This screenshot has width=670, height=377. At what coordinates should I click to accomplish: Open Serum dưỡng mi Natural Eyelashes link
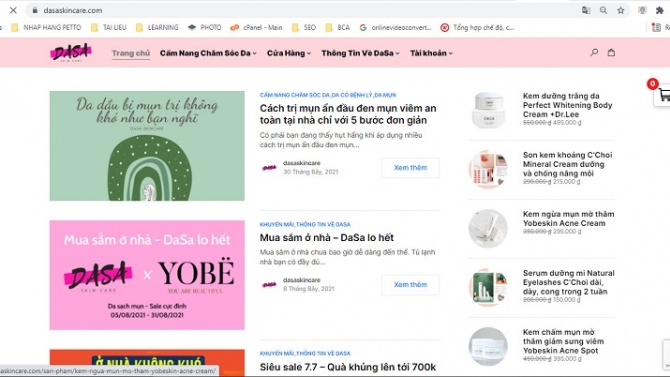tap(568, 282)
